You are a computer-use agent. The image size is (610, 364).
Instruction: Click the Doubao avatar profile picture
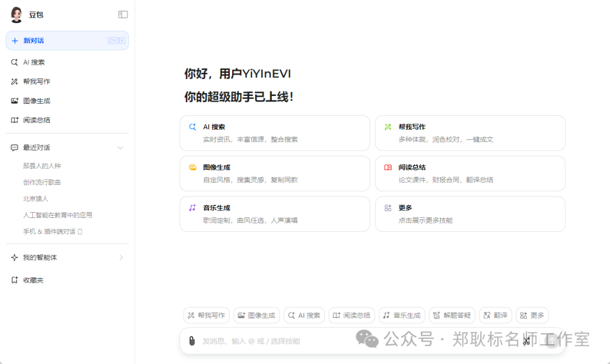pos(16,15)
